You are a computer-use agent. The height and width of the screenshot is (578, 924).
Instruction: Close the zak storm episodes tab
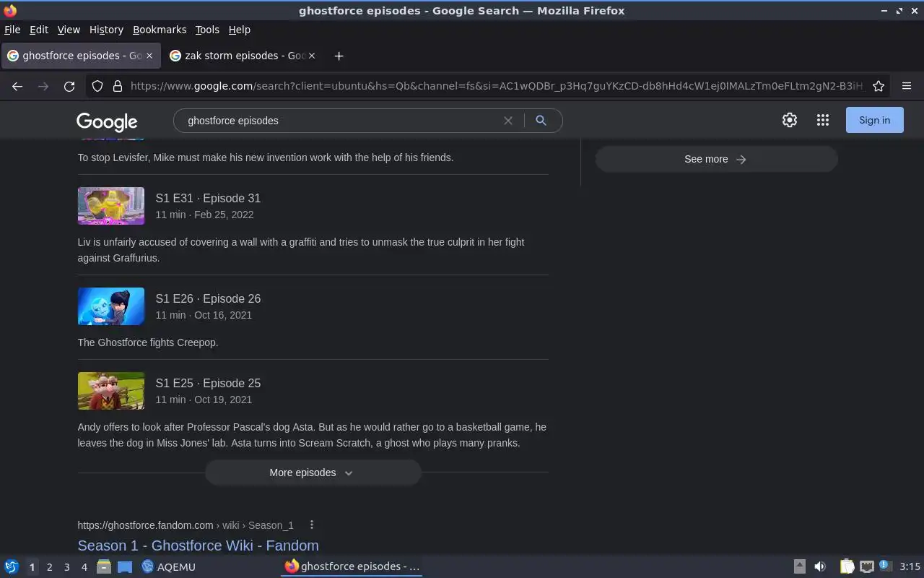(x=312, y=56)
